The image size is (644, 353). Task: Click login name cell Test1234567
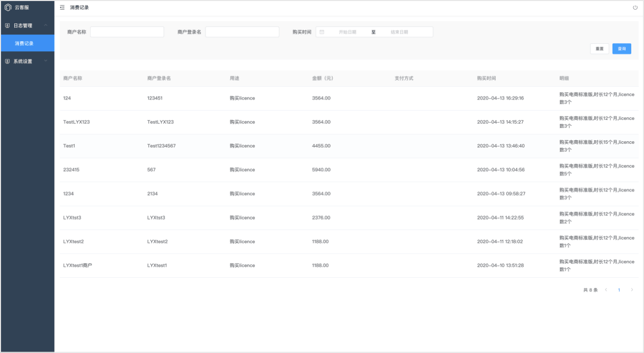click(x=162, y=146)
